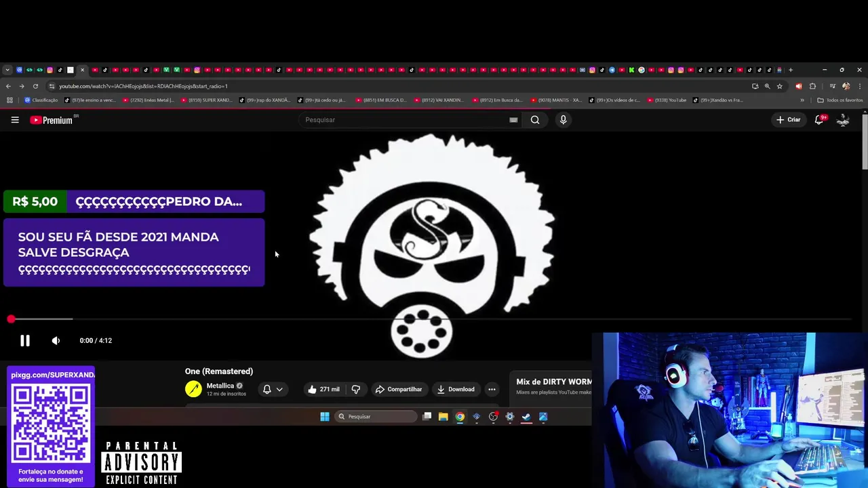Open the Metallica channel name link

[x=220, y=386]
